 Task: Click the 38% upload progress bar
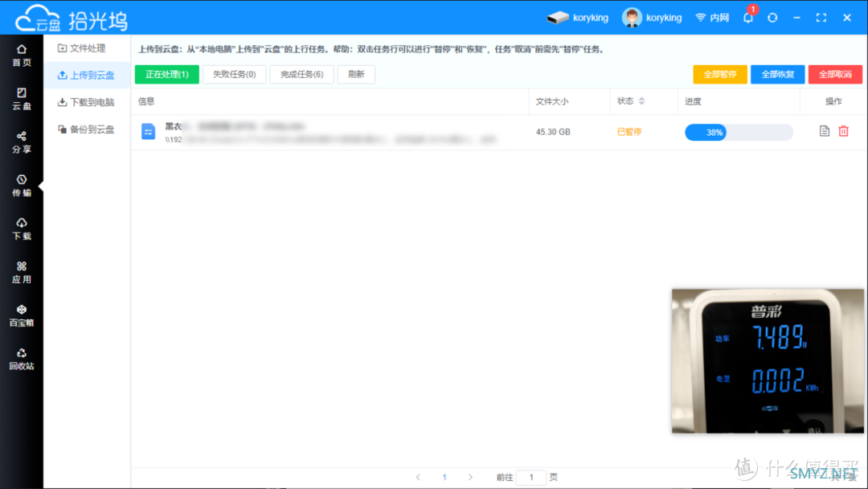[739, 133]
